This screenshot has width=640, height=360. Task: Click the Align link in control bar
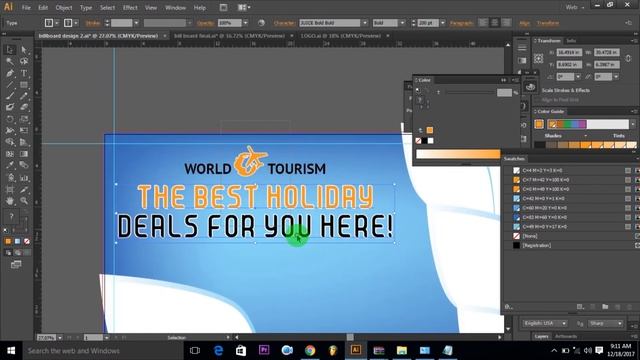(x=524, y=23)
